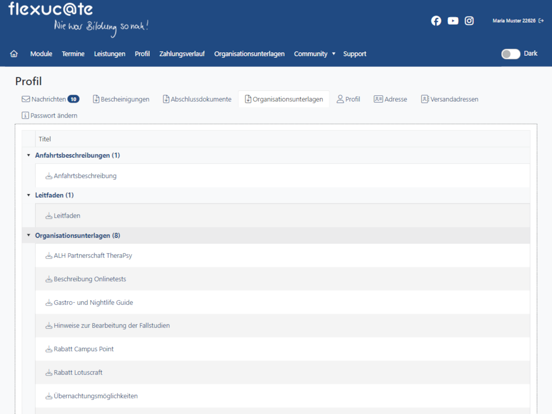The image size is (552, 414).
Task: Click the download icon beside Anfahrtsbeschreibung
Action: click(49, 176)
